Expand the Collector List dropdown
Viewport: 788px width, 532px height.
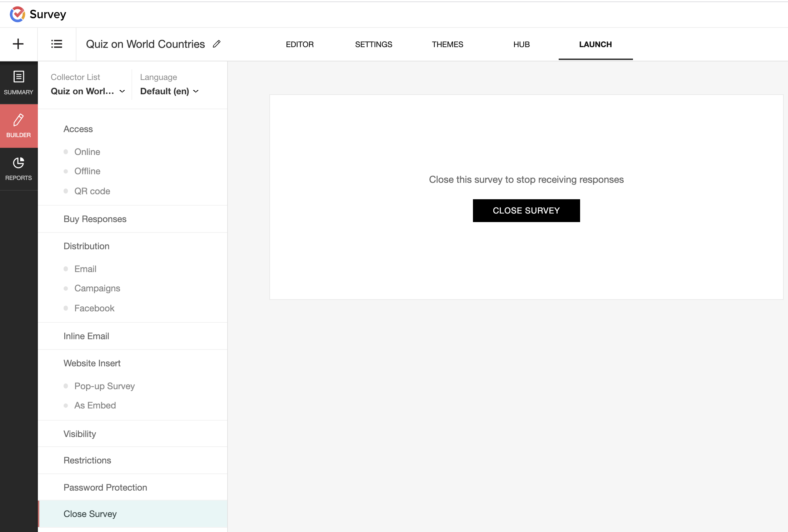pos(88,91)
